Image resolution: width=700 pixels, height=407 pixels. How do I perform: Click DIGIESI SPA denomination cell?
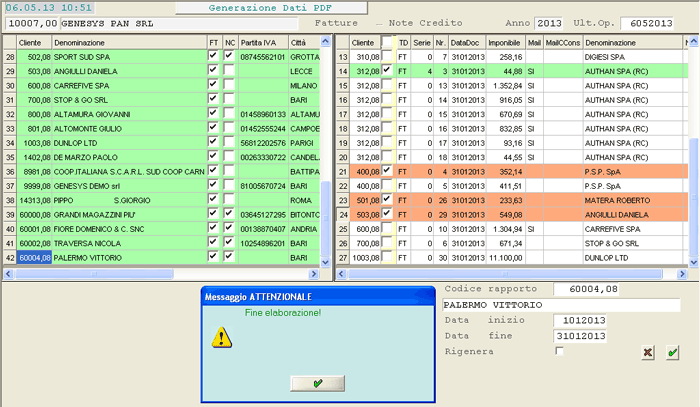(633, 57)
